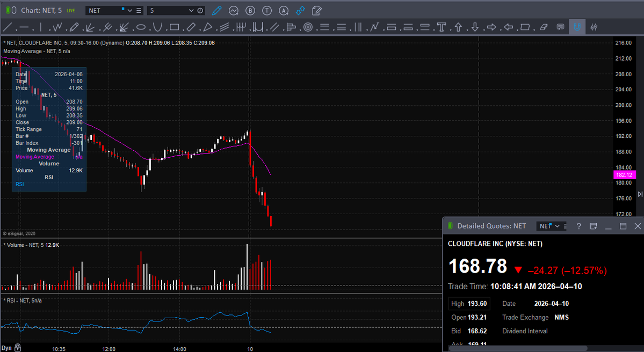644x352 pixels.
Task: Click the speech bubble annotation icon
Action: [x=560, y=27]
